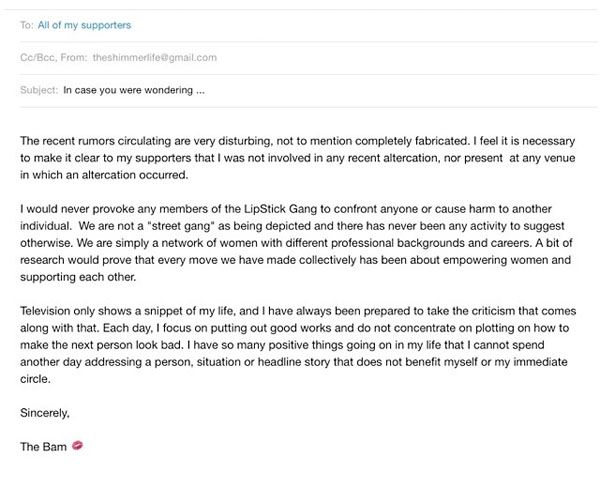Click the signature 'The Bam'
The height and width of the screenshot is (488, 600).
click(x=43, y=447)
